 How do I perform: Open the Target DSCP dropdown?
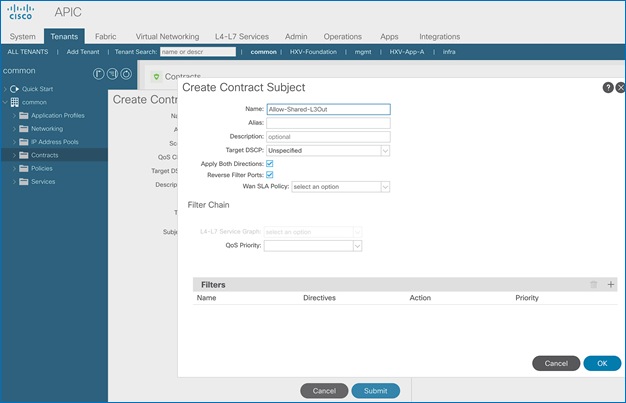point(385,151)
